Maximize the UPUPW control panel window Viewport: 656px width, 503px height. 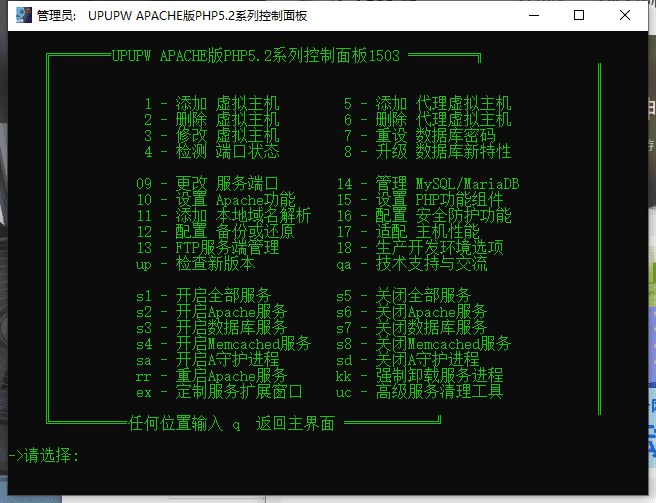click(579, 15)
